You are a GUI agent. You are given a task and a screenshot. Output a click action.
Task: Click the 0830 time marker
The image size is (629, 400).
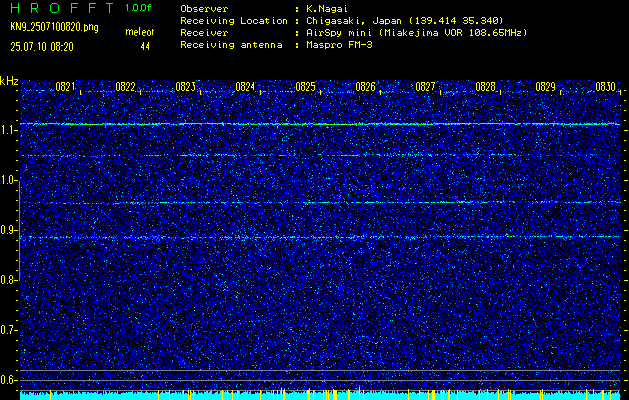pos(605,87)
